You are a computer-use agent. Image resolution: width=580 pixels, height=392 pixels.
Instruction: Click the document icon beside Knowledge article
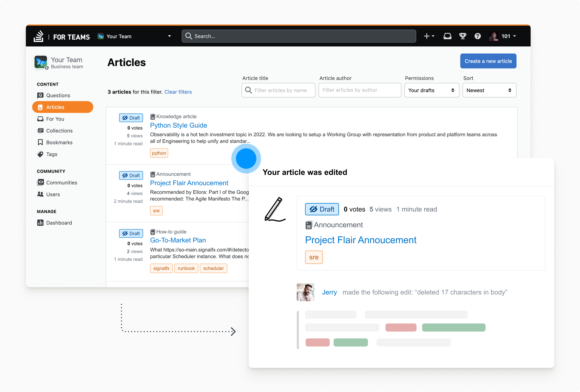152,117
